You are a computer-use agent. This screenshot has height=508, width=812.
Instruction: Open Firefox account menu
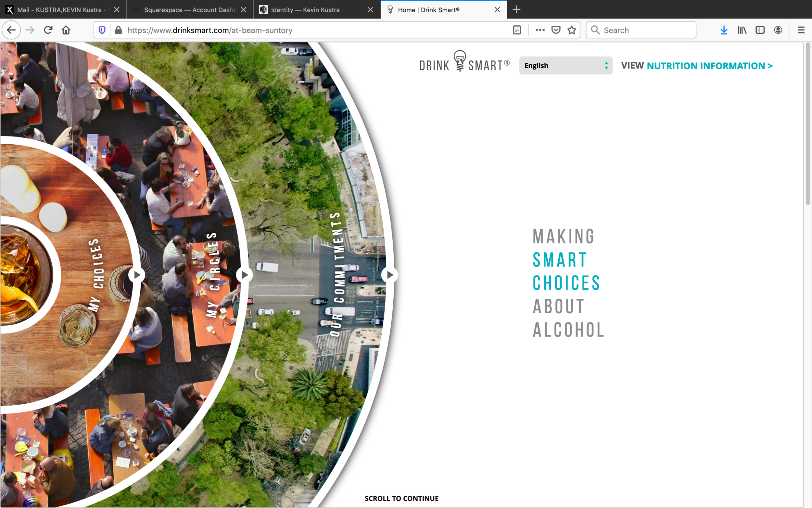coord(778,30)
